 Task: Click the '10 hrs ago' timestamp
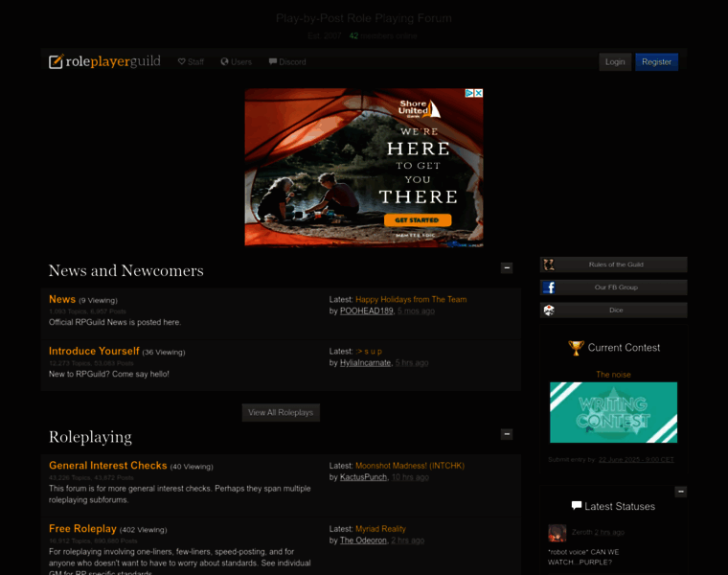pyautogui.click(x=410, y=477)
